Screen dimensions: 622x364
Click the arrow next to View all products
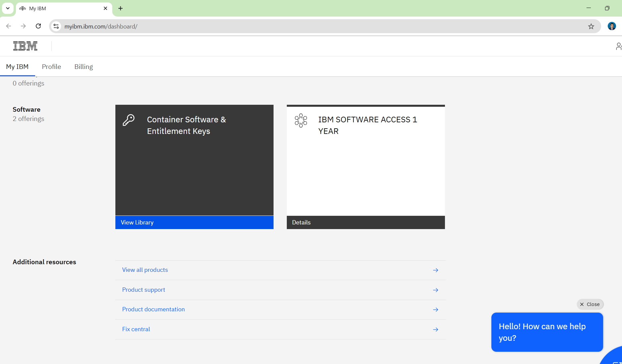pos(436,270)
